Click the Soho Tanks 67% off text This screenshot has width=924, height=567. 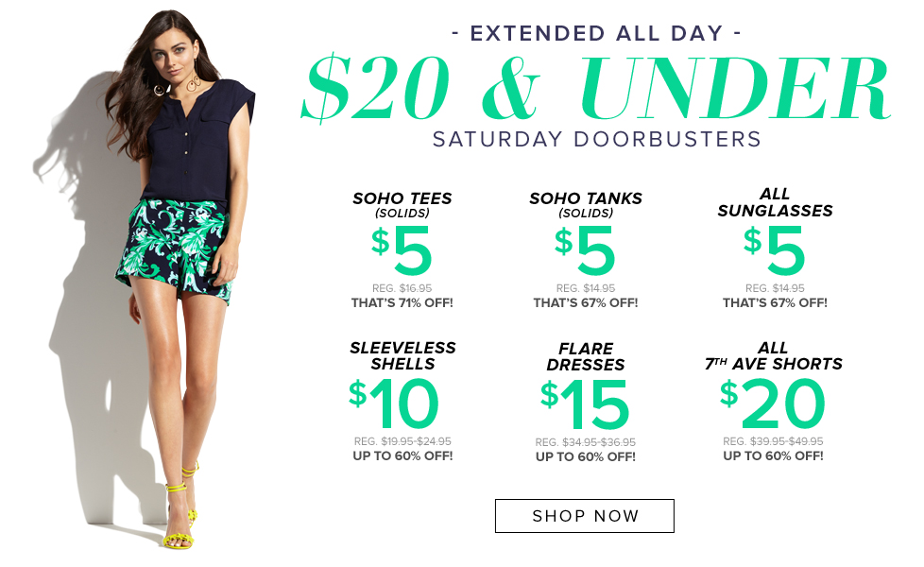(586, 303)
